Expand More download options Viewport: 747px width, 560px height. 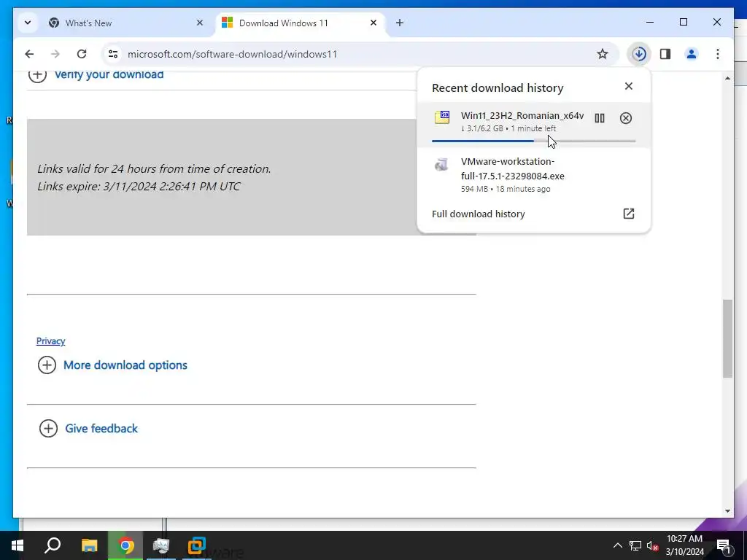(112, 365)
